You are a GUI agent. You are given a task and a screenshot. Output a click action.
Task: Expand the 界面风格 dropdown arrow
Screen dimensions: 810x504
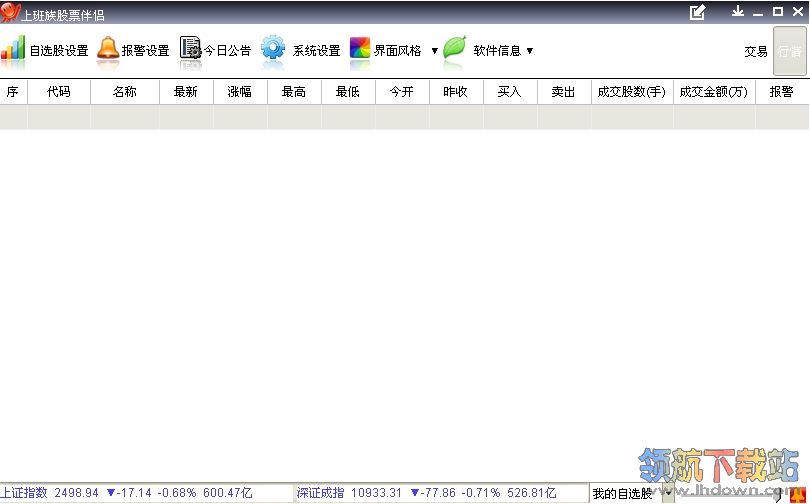[x=434, y=51]
